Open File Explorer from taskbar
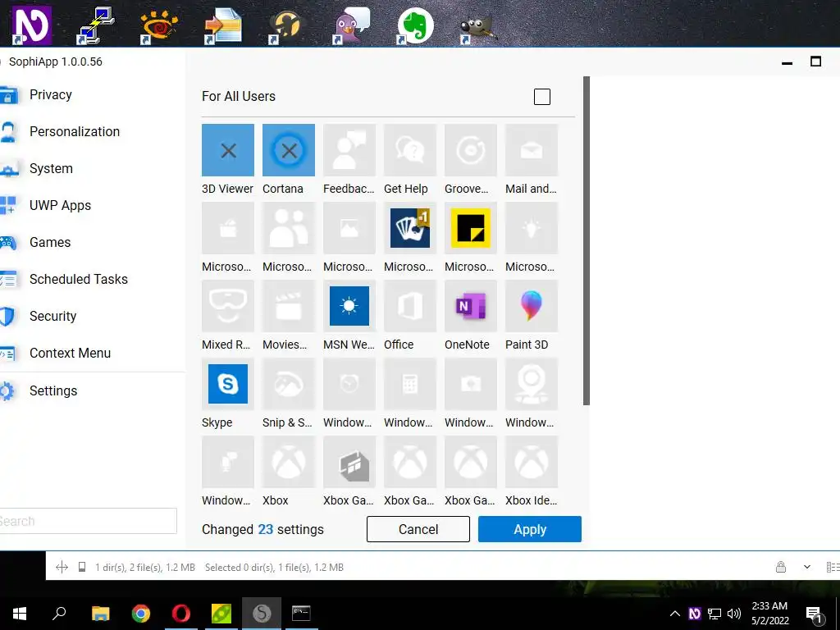Screen dimensions: 840x630 click(101, 614)
